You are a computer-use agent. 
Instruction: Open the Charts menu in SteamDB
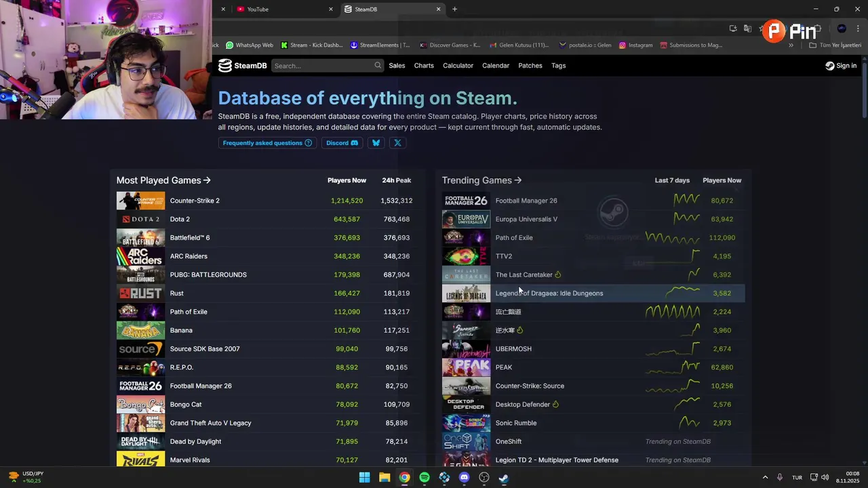tap(424, 66)
